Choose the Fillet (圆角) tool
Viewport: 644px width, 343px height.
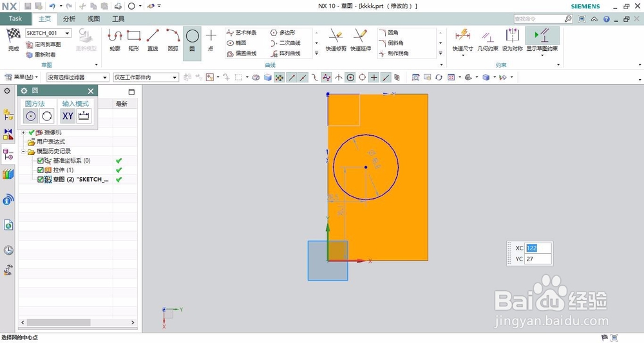tap(389, 32)
